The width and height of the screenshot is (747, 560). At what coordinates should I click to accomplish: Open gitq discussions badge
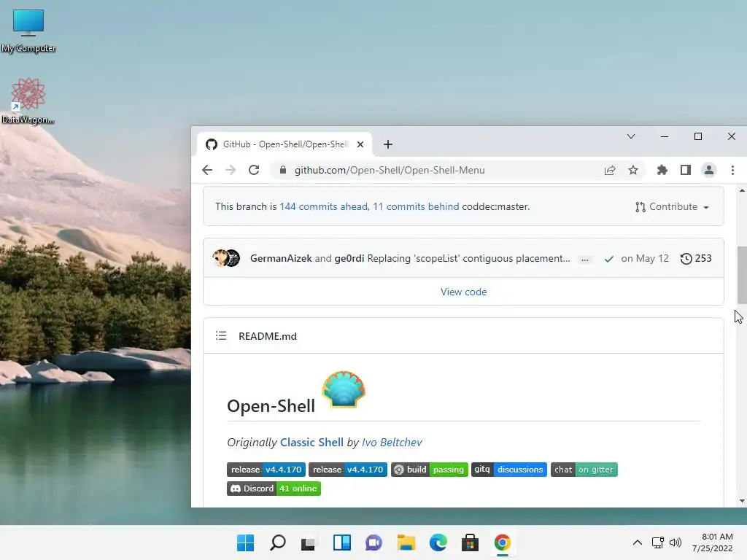click(x=508, y=470)
